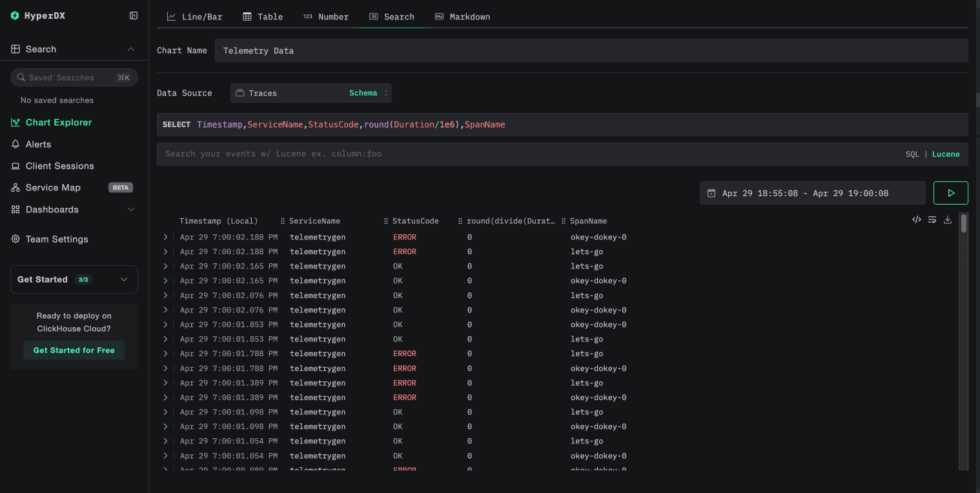Grab the ServiceName column drag handle
The width and height of the screenshot is (980, 493).
coord(283,221)
